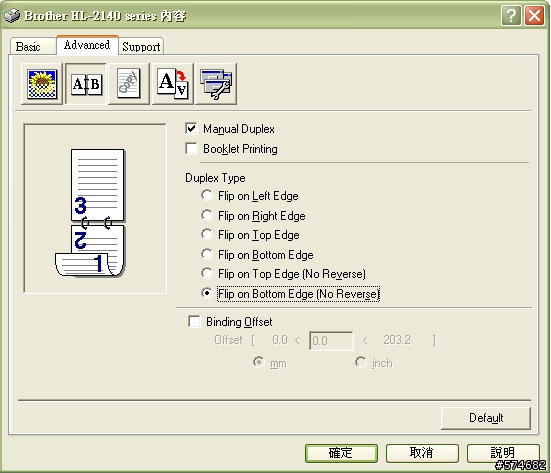551x473 pixels.
Task: Click the printer icon in title bar
Action: [x=12, y=15]
